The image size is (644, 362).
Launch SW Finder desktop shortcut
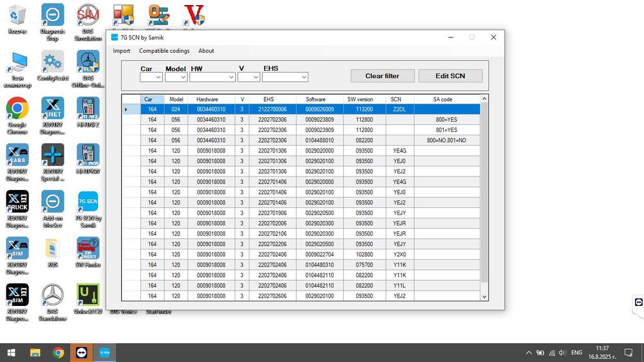click(x=88, y=252)
